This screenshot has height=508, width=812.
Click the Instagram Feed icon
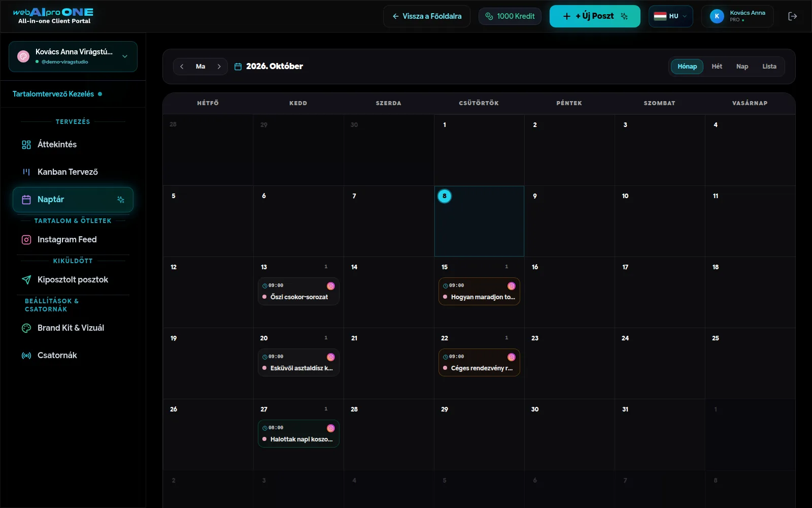(x=26, y=240)
